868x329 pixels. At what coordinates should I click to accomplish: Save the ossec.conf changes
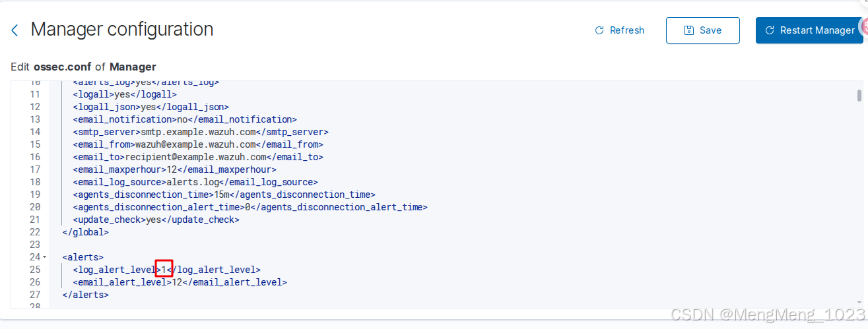tap(703, 30)
